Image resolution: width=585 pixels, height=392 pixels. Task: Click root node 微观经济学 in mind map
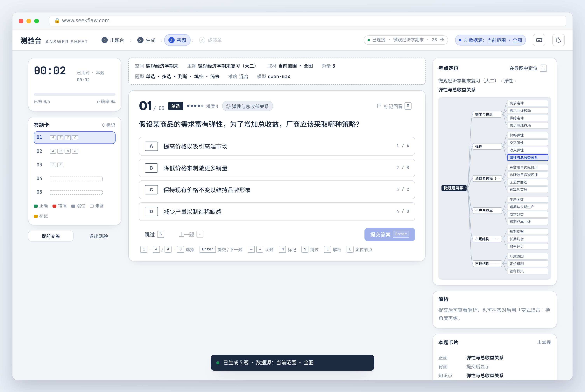454,188
